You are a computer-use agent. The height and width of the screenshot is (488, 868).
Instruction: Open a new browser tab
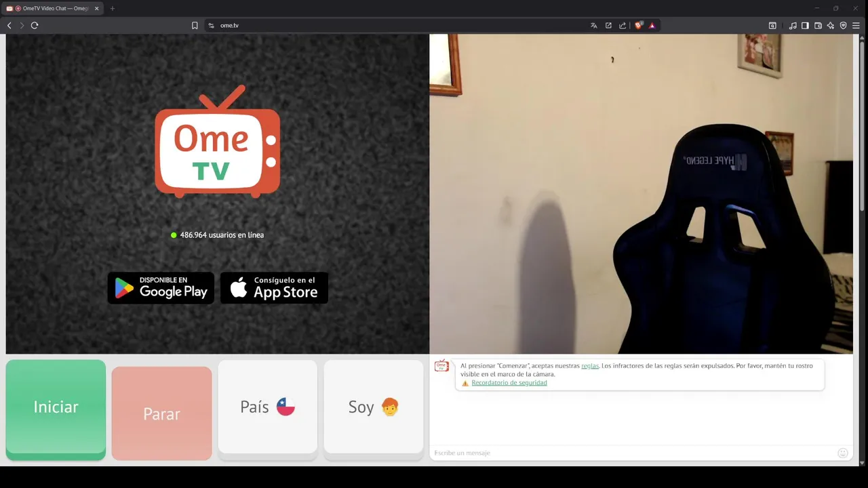[x=113, y=8]
